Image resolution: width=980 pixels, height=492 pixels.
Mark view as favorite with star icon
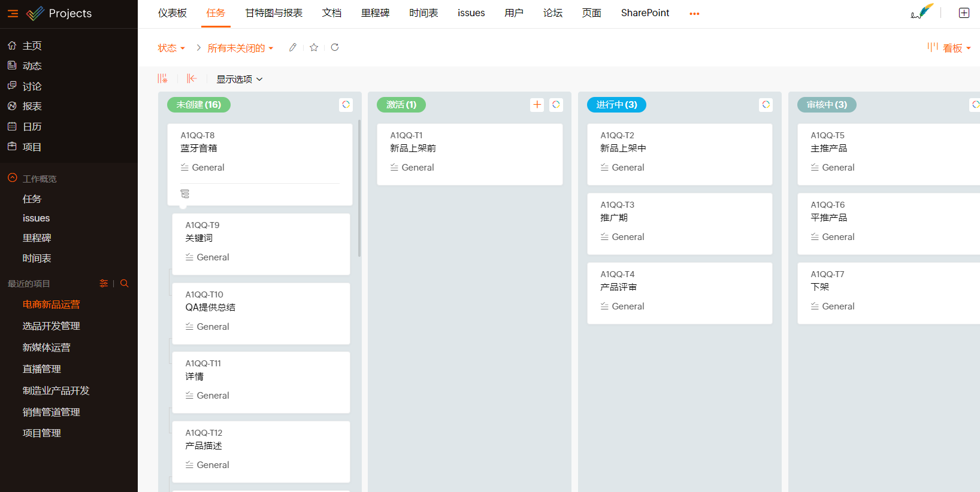click(x=314, y=47)
